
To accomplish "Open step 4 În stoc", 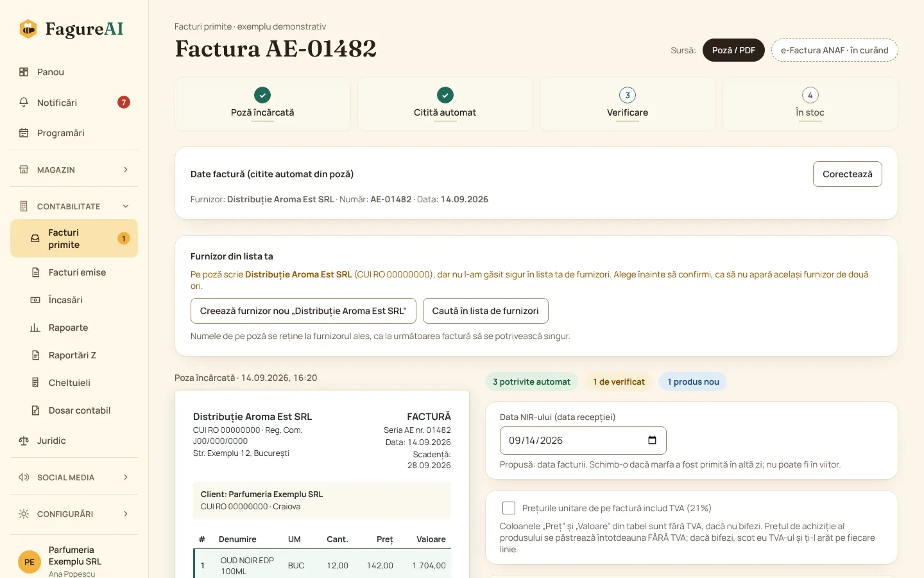I will 810,104.
